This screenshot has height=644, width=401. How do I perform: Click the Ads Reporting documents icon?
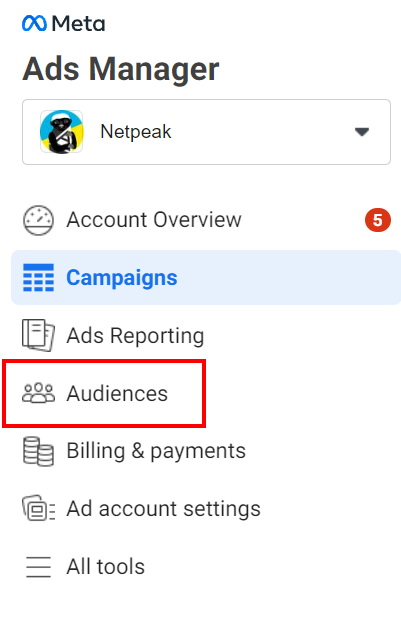[38, 335]
